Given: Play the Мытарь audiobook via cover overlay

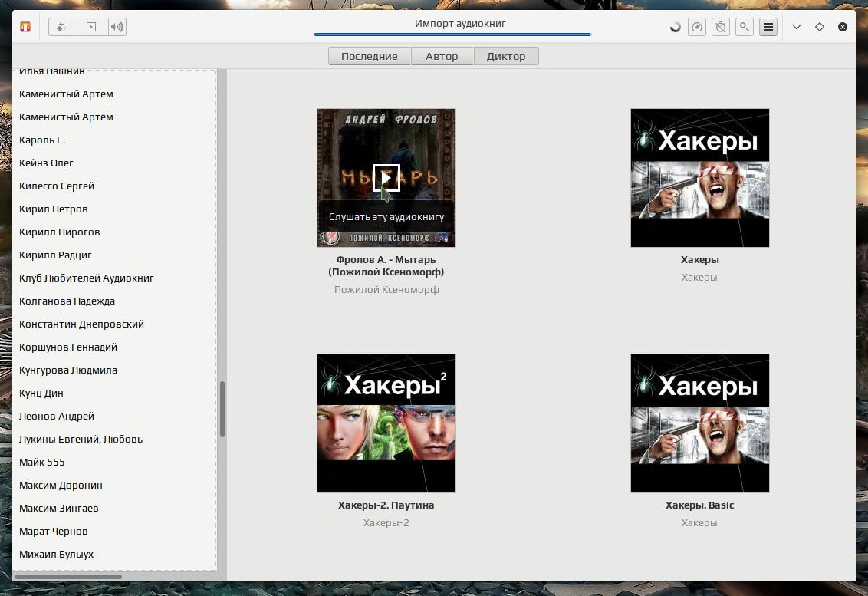Looking at the screenshot, I should (x=386, y=178).
